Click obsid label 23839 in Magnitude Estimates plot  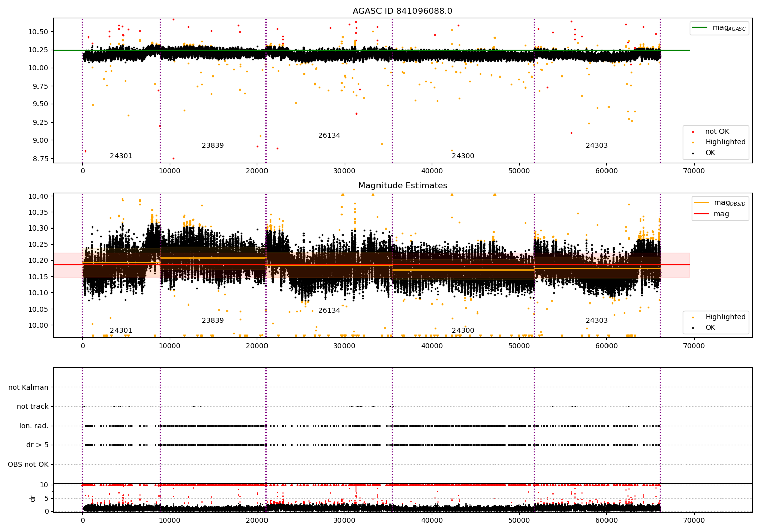click(213, 321)
